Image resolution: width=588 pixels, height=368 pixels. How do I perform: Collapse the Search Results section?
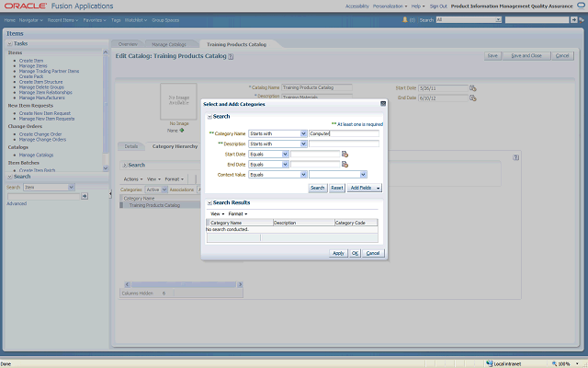pyautogui.click(x=208, y=202)
